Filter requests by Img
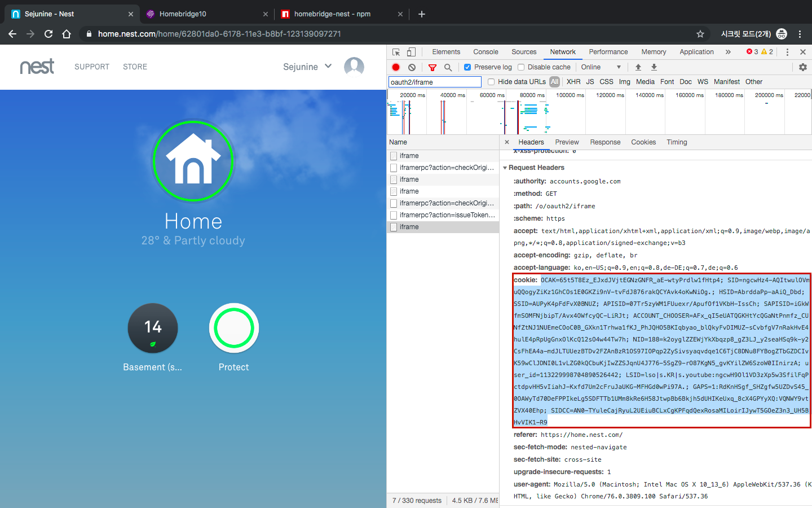The height and width of the screenshot is (508, 812). click(x=625, y=82)
